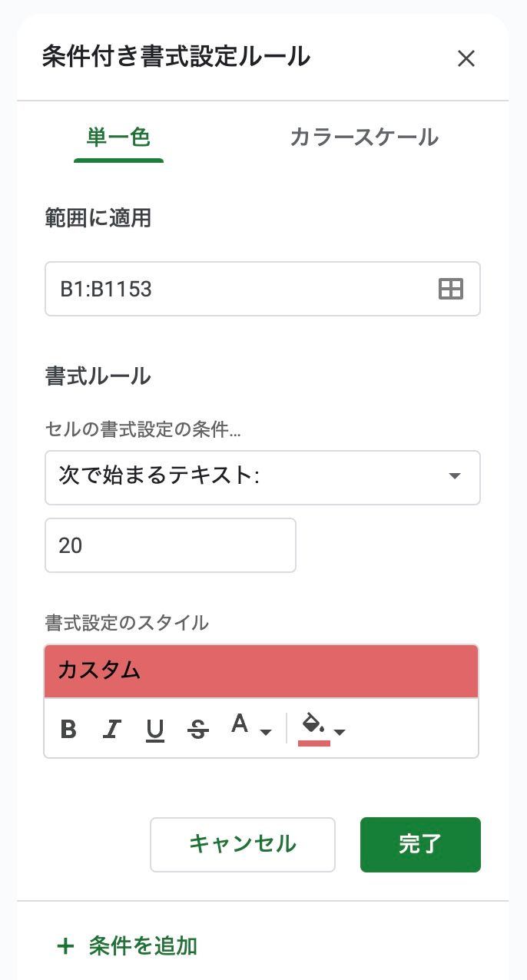Click the green 完了 button
The width and height of the screenshot is (527, 980).
(x=420, y=844)
